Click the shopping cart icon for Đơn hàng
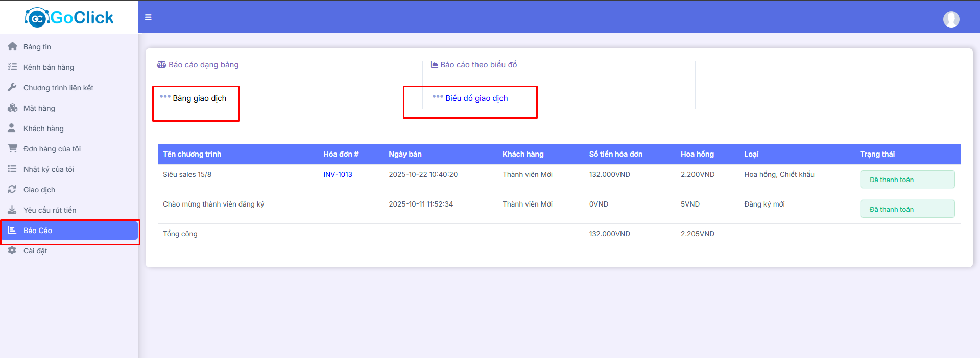 pos(12,148)
